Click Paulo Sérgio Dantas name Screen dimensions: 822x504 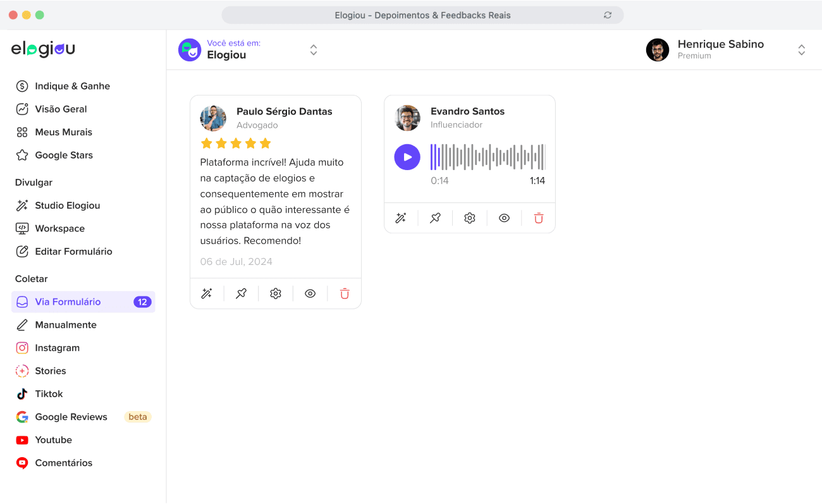pyautogui.click(x=284, y=111)
